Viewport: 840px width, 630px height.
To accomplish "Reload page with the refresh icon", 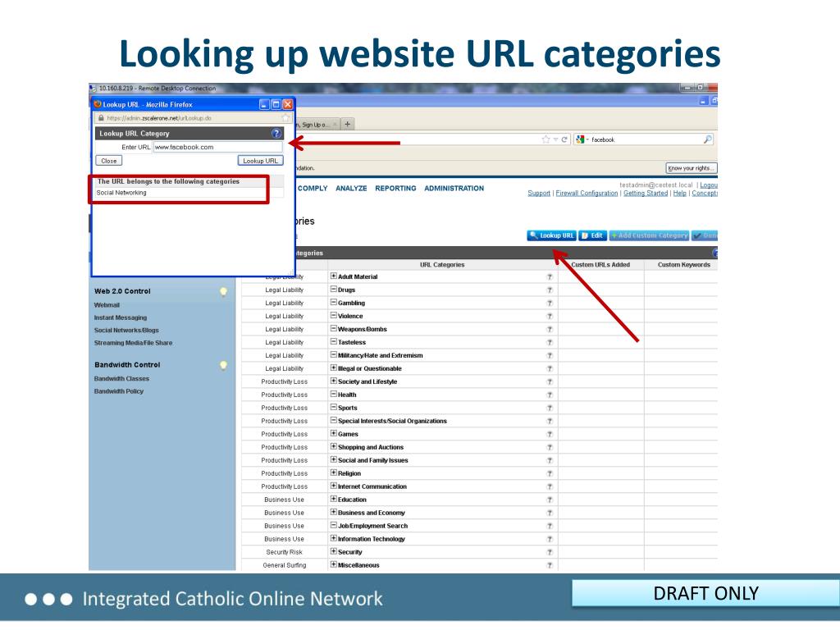I will point(564,139).
